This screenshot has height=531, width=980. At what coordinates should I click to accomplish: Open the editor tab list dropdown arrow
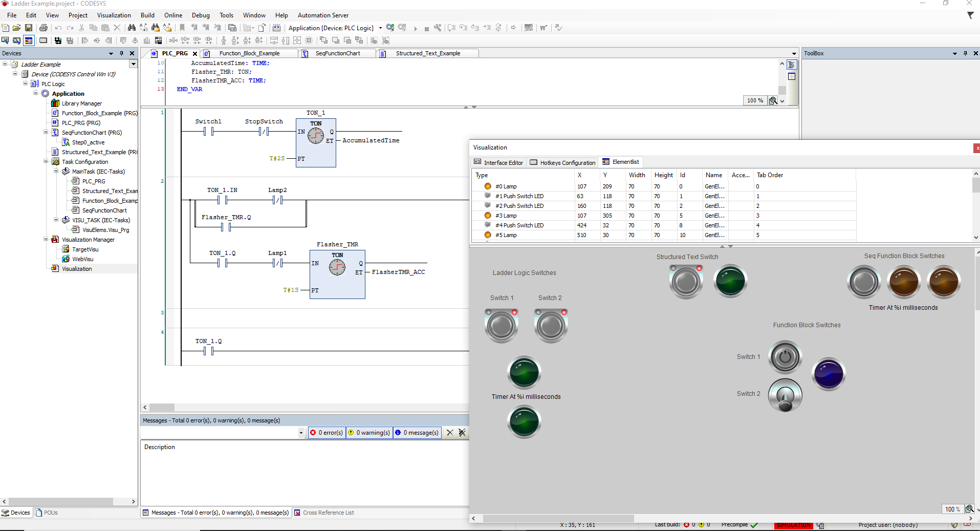pos(794,53)
